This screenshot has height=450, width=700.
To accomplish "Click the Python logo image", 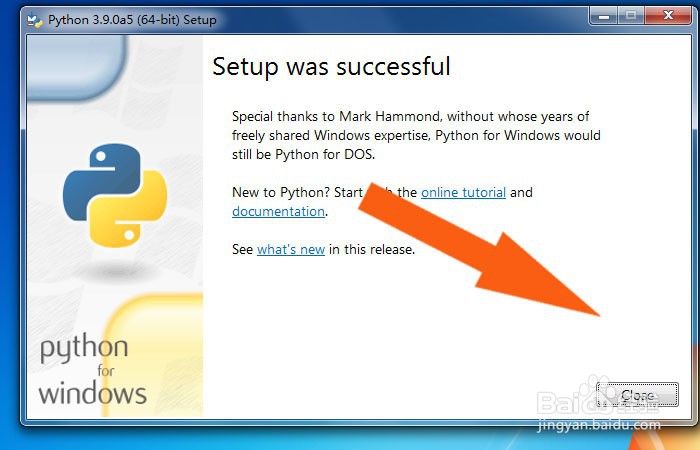I will point(115,196).
